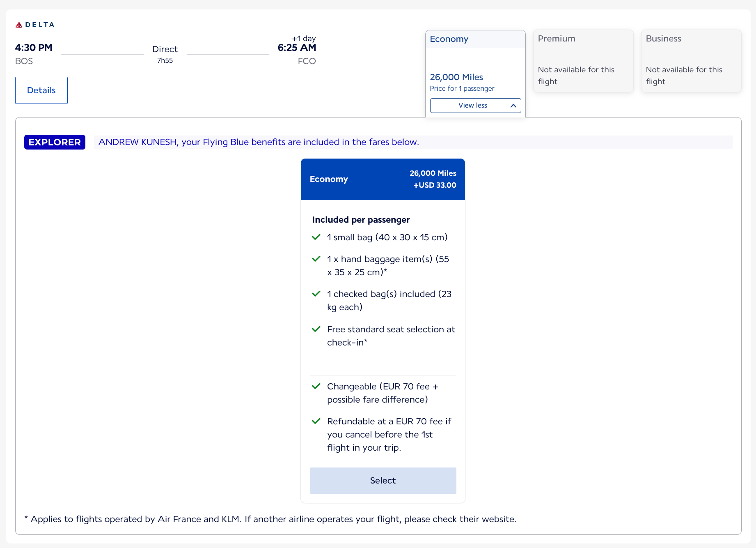
Task: Click the 'Refundable at a EUR 70 fee' line
Action: coord(389,435)
